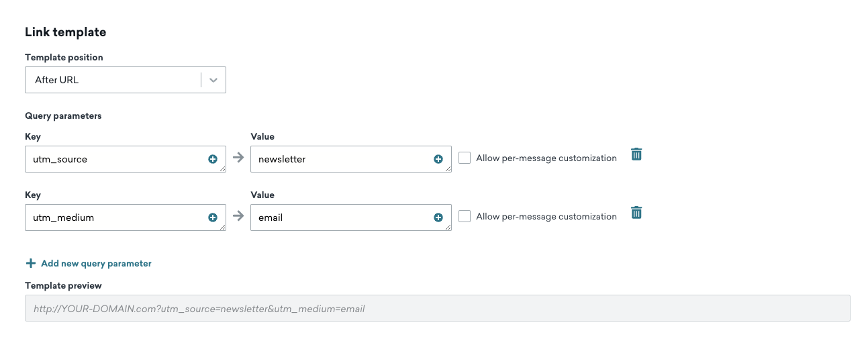Click the Template preview URL box
The height and width of the screenshot is (341, 868).
pyautogui.click(x=438, y=308)
